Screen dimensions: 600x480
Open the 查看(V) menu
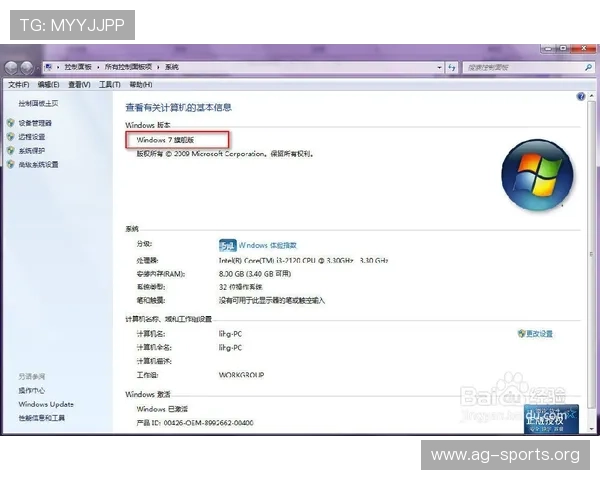coord(79,85)
